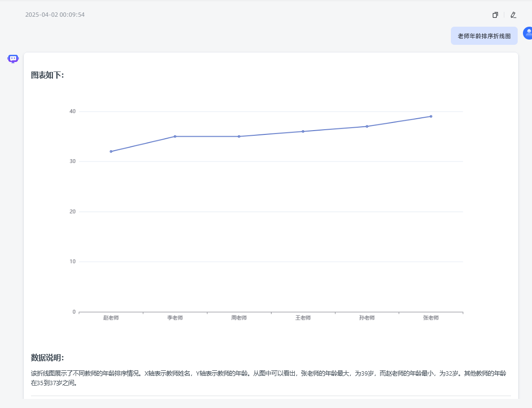The height and width of the screenshot is (408, 532).
Task: Click the 赵老师 x-axis label
Action: pyautogui.click(x=111, y=318)
